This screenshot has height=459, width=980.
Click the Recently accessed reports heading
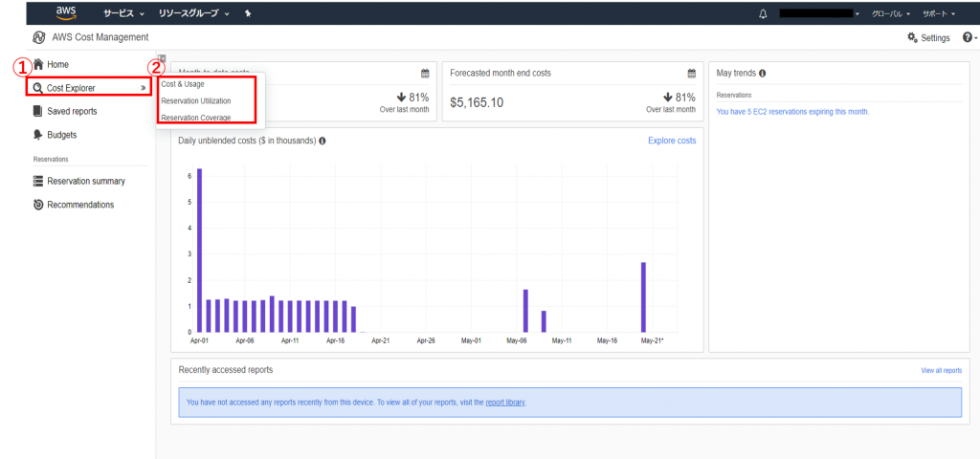[226, 370]
